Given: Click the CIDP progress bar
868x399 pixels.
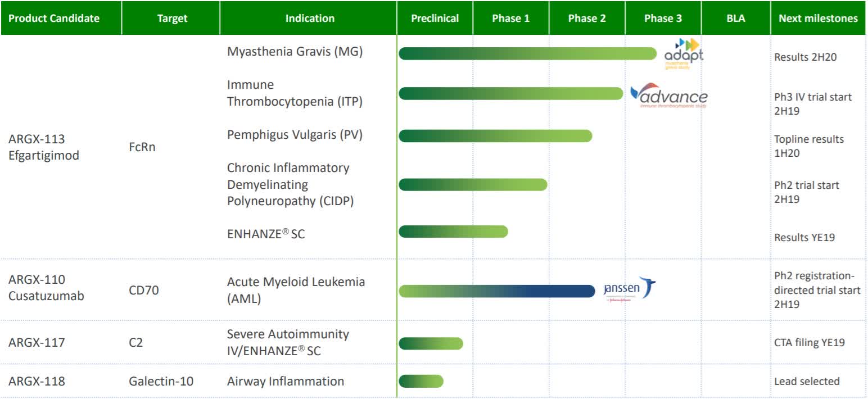Looking at the screenshot, I should [x=473, y=184].
